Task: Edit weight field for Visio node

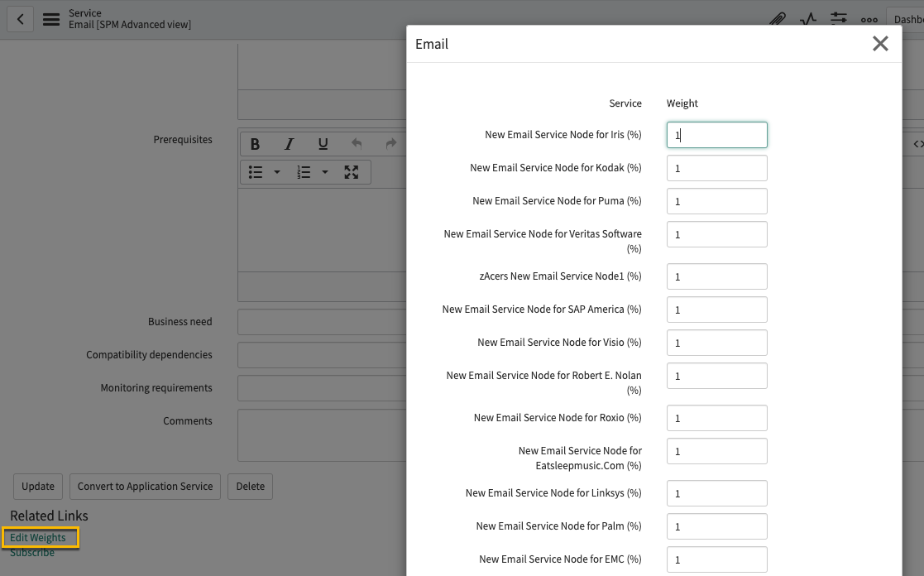Action: tap(717, 343)
